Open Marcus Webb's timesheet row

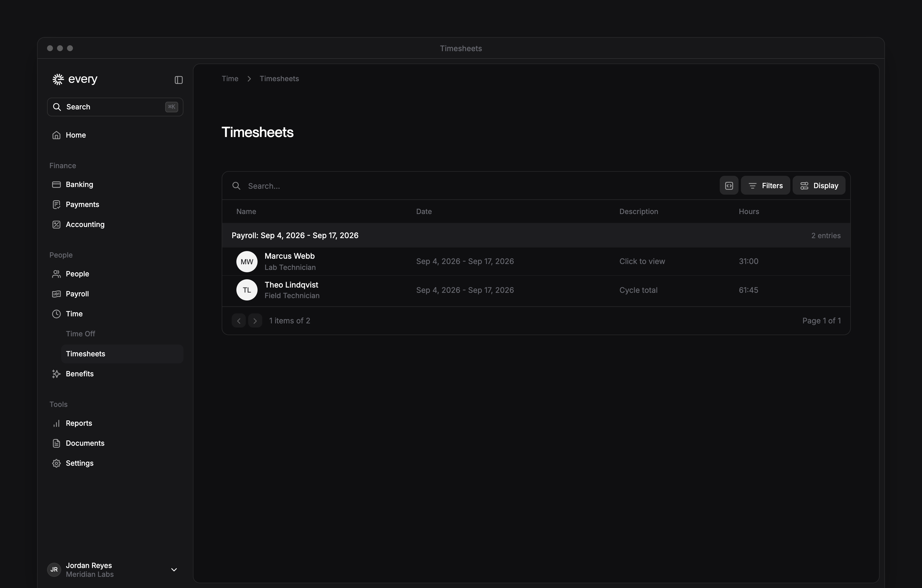tap(536, 261)
